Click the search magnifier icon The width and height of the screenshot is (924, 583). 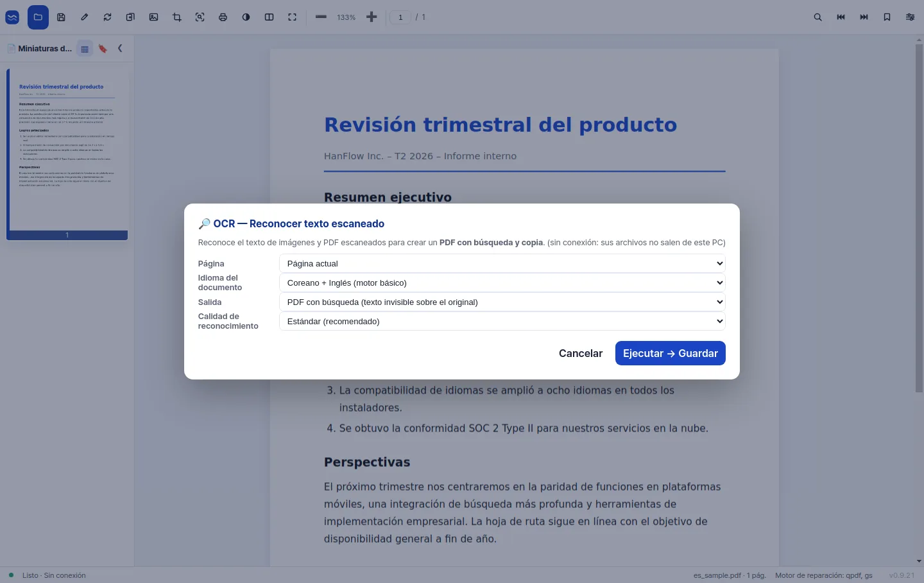[817, 17]
